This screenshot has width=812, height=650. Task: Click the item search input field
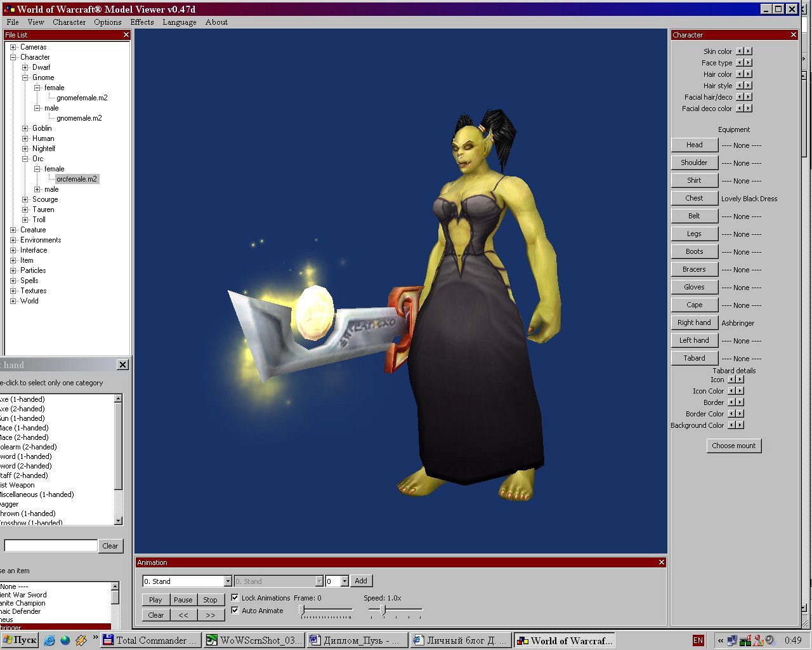coord(51,546)
